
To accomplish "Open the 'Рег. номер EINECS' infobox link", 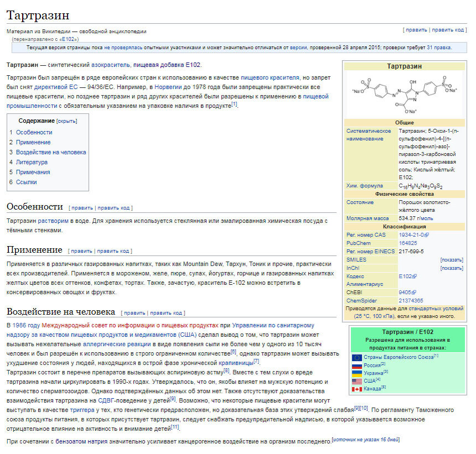I will tap(370, 252).
